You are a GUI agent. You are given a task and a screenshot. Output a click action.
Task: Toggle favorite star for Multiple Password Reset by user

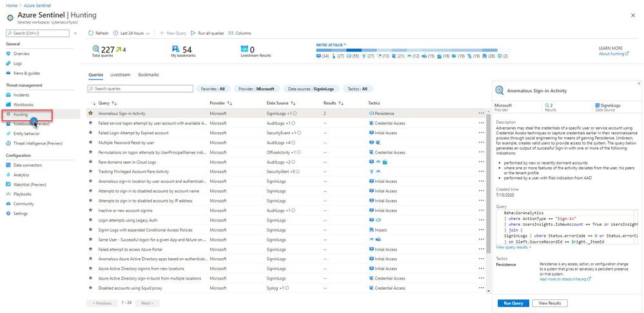pyautogui.click(x=90, y=143)
